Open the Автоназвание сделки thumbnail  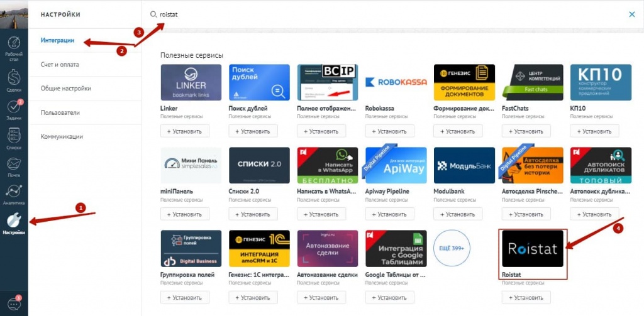tap(327, 248)
